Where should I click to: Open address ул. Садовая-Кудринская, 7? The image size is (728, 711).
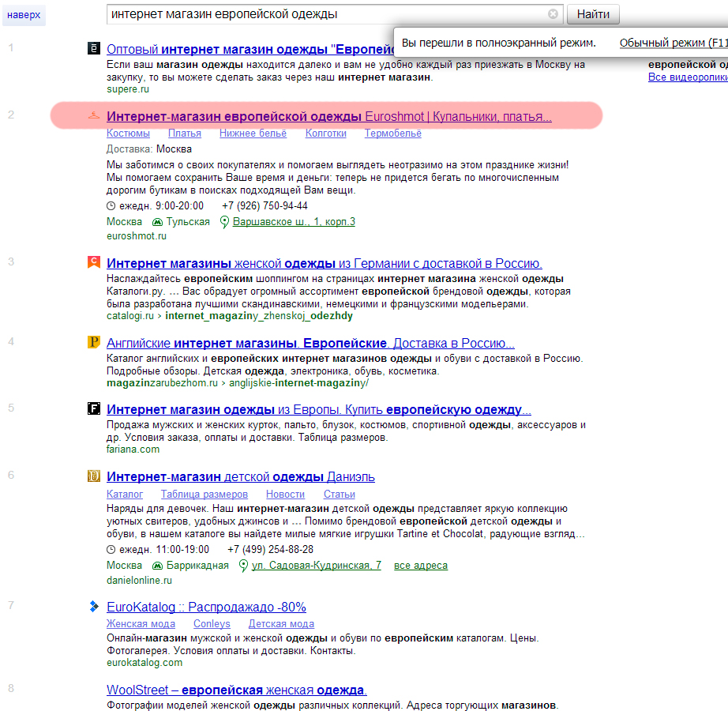click(316, 565)
